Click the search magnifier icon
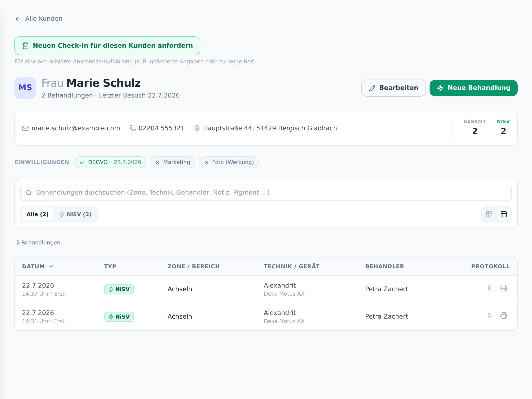 coord(29,193)
